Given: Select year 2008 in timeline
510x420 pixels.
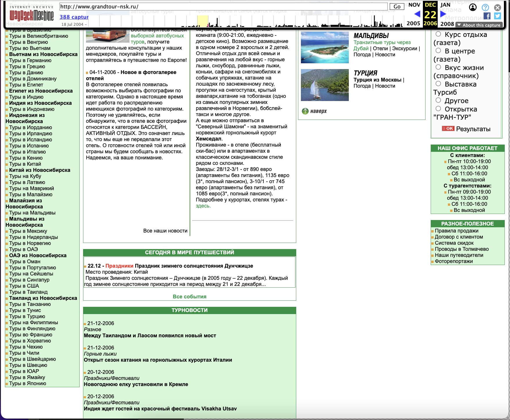Looking at the screenshot, I should click(447, 24).
